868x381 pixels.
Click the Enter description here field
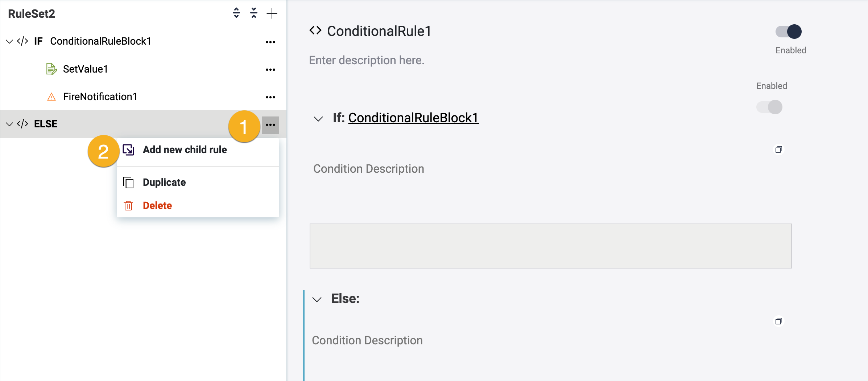tap(367, 60)
